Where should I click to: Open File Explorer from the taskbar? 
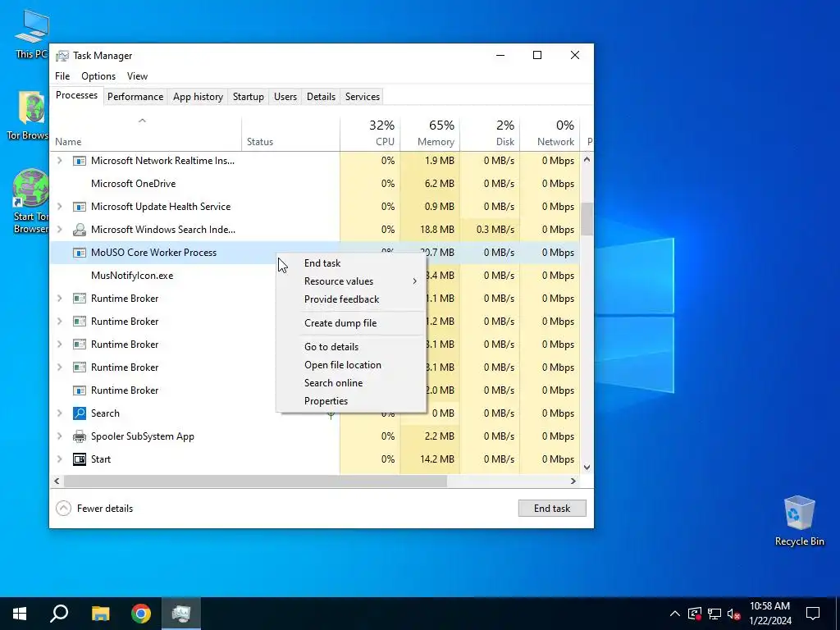coord(100,614)
